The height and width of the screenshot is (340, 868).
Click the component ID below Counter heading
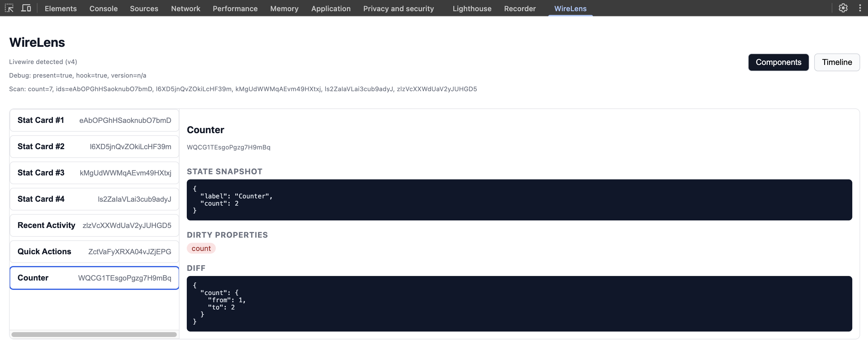pyautogui.click(x=228, y=147)
